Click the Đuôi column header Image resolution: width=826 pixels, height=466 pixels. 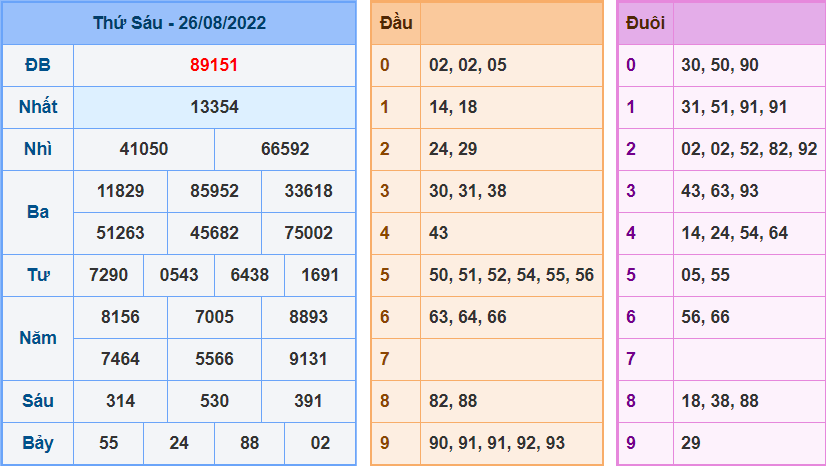(645, 23)
